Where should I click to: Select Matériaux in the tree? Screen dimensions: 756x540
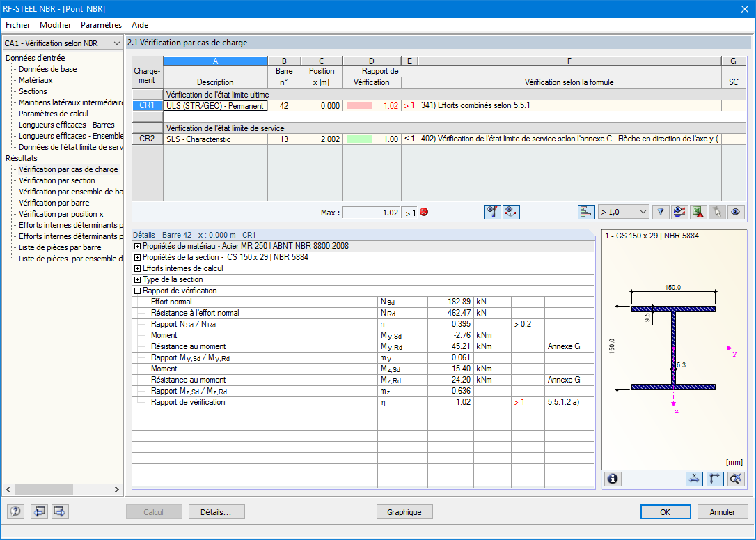tap(36, 80)
